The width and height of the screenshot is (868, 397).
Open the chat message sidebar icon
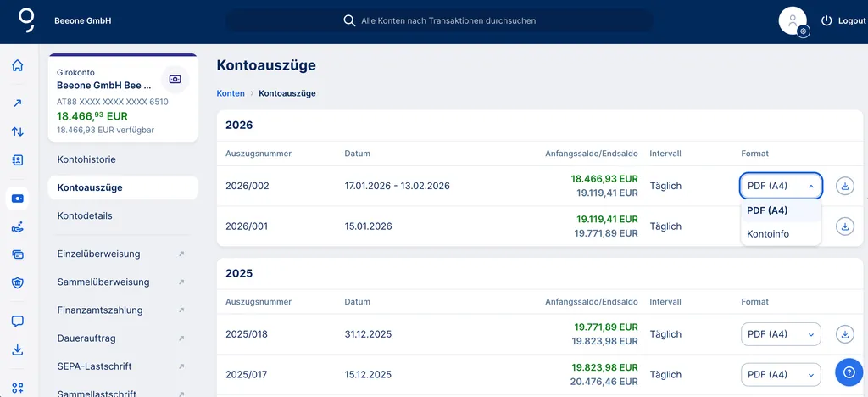17,322
